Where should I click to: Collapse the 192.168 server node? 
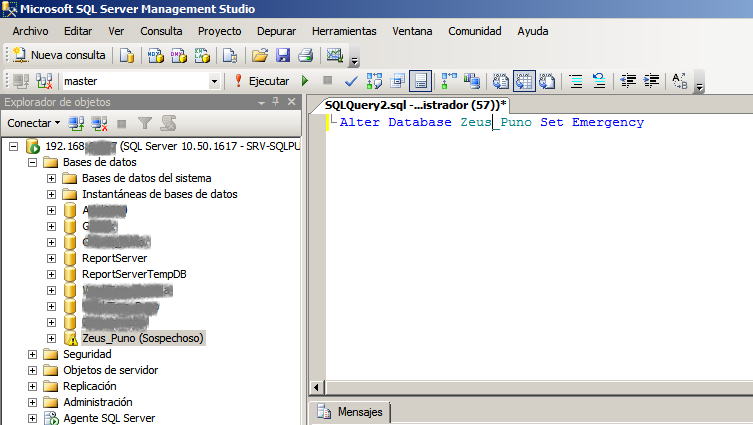13,146
